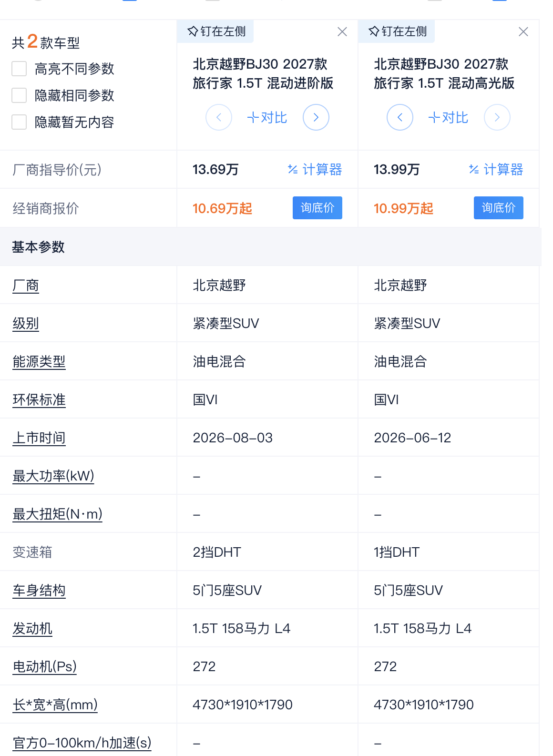This screenshot has height=756, width=553.
Task: Click 询底价 next to 10.99万起
Action: [499, 208]
